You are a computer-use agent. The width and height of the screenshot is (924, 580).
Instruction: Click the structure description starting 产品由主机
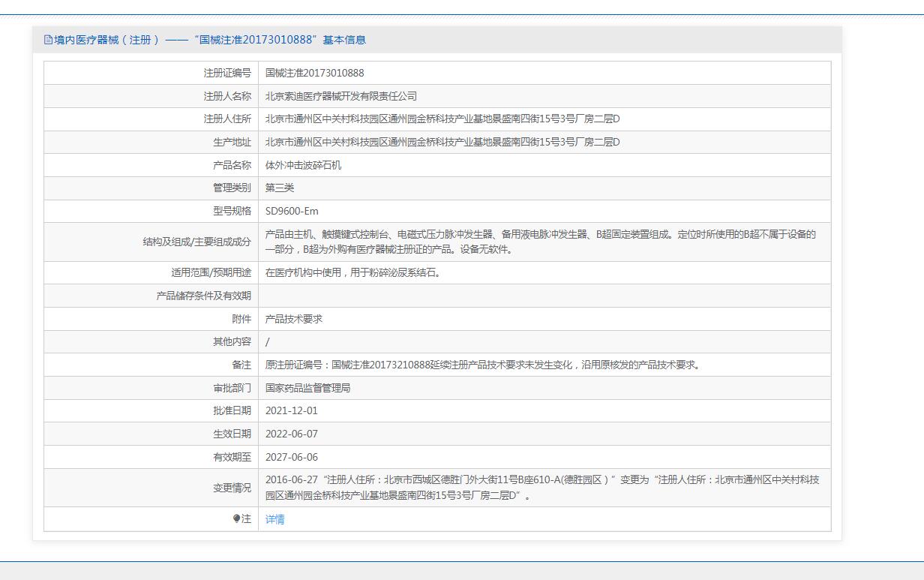click(x=541, y=242)
